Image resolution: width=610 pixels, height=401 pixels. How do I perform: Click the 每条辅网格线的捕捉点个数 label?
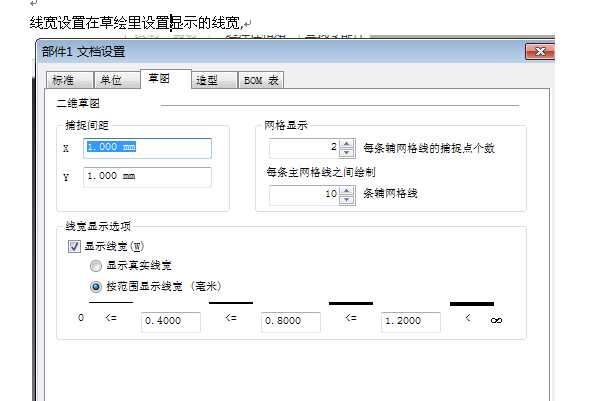pos(429,148)
